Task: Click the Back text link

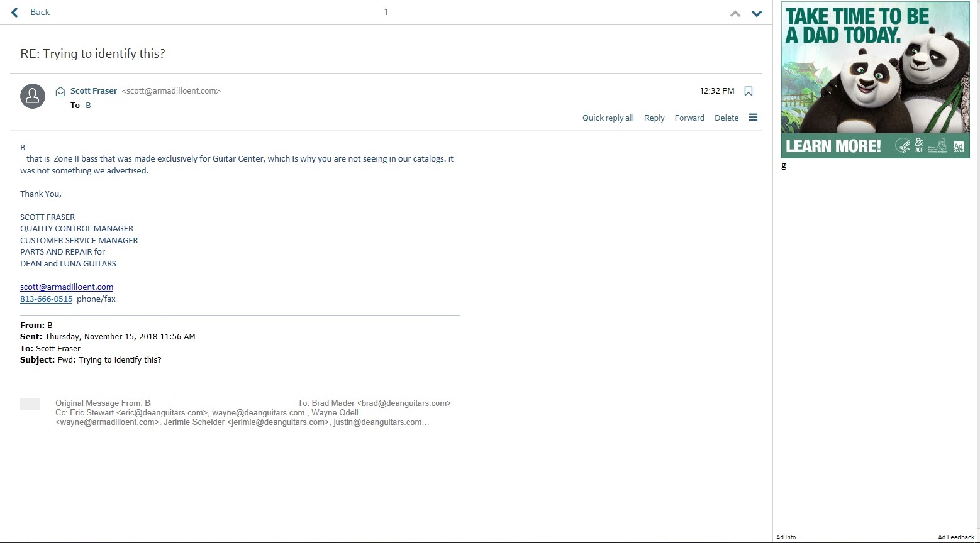Action: pos(40,12)
